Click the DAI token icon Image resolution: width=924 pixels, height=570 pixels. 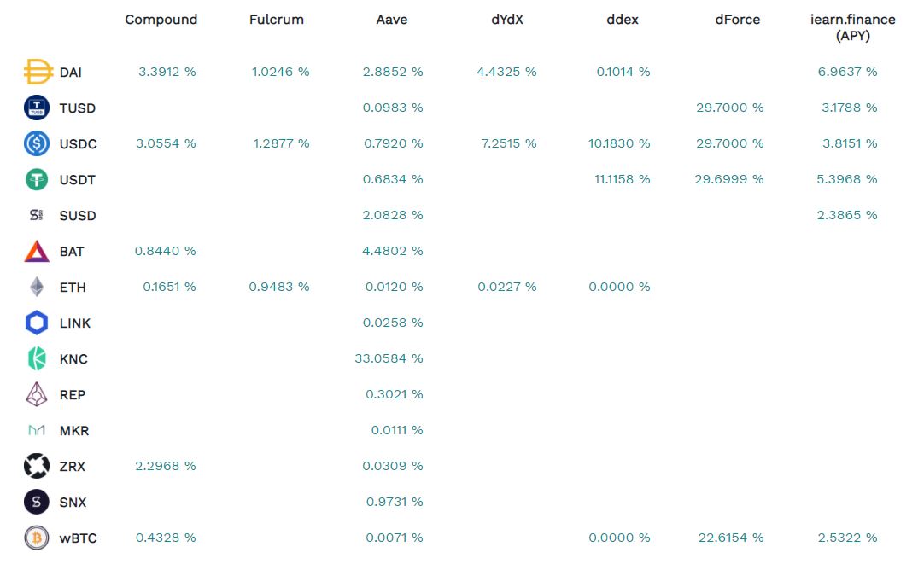click(38, 73)
